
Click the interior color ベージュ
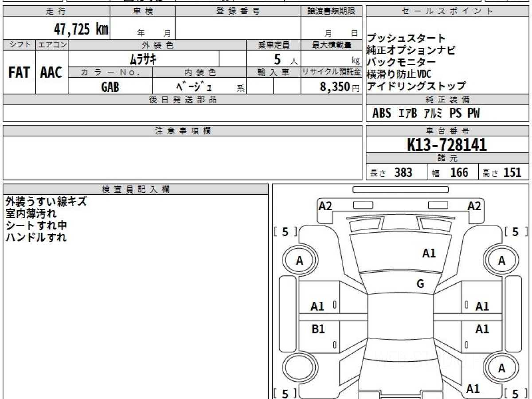click(193, 86)
